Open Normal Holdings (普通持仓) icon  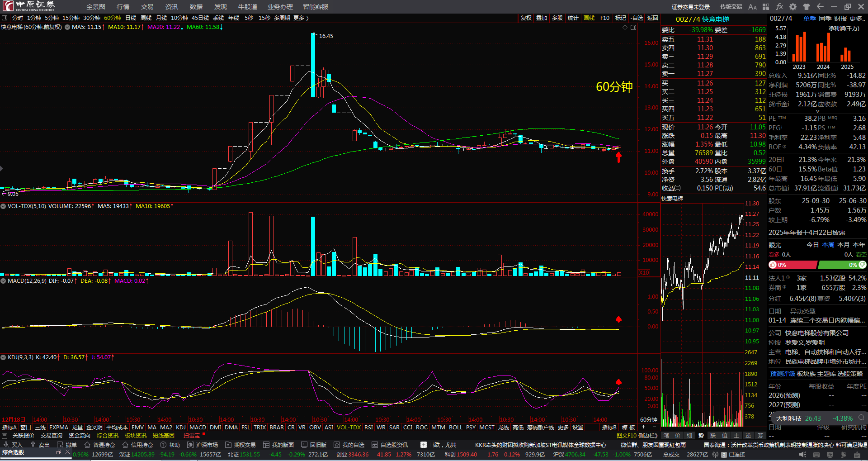pyautogui.click(x=87, y=445)
